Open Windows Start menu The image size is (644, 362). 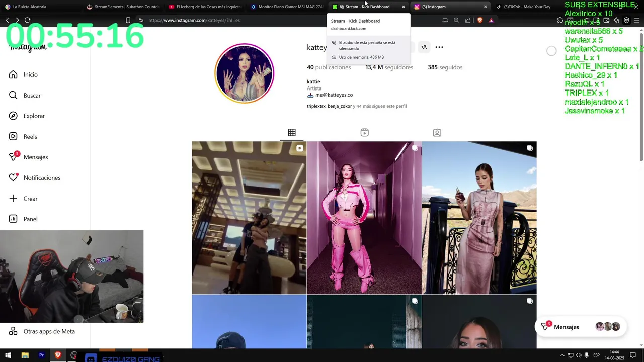pos(8,355)
